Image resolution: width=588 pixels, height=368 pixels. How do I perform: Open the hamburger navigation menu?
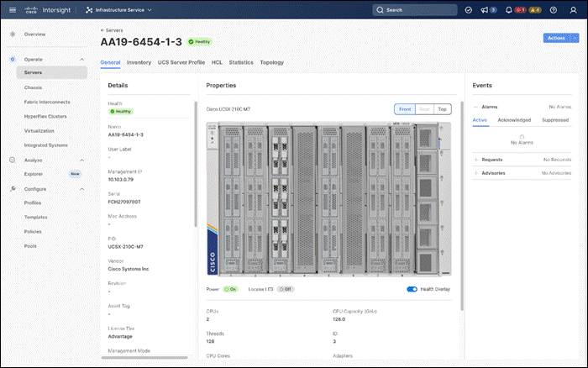pos(13,10)
